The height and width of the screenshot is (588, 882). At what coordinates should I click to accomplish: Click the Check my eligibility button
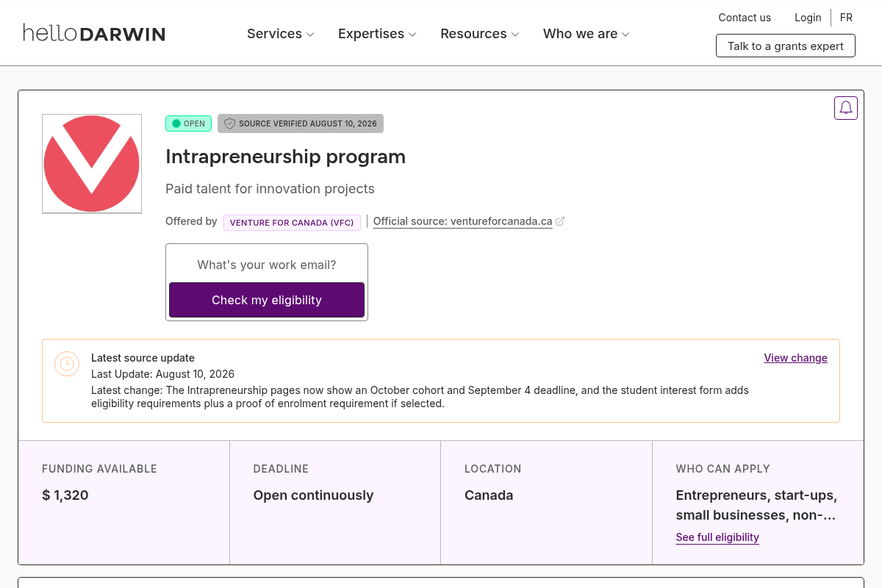click(267, 300)
